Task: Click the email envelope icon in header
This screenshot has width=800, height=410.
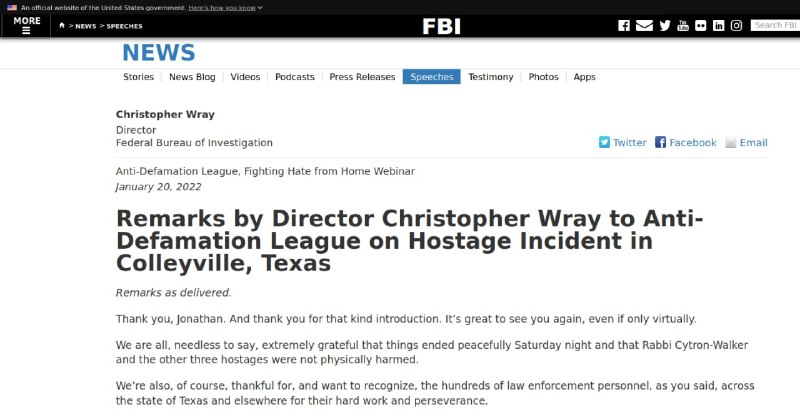Action: 644,25
